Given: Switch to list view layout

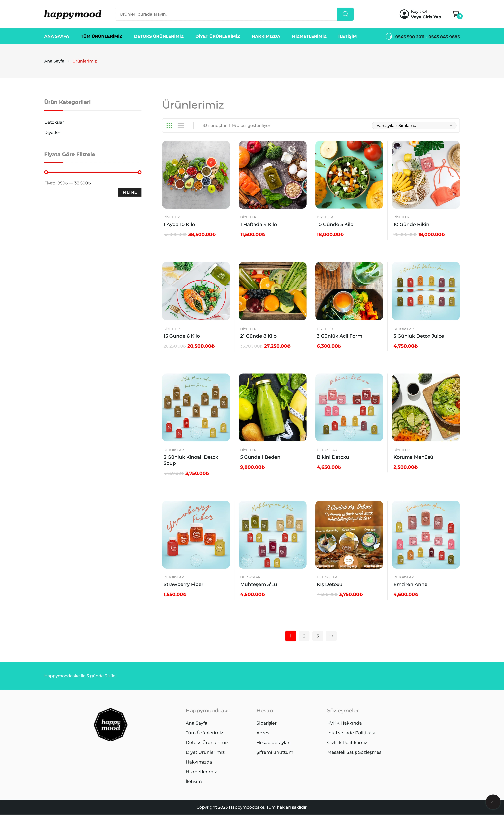Looking at the screenshot, I should tap(181, 125).
